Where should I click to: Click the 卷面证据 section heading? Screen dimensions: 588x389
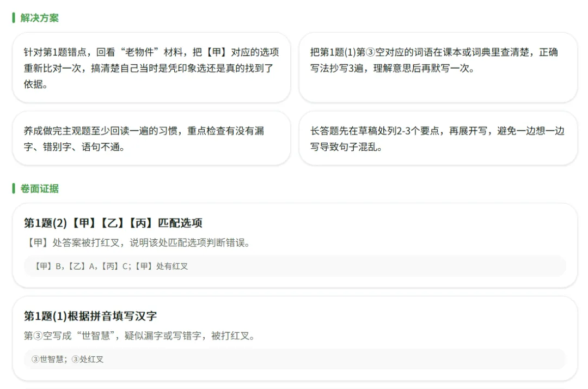pyautogui.click(x=39, y=189)
